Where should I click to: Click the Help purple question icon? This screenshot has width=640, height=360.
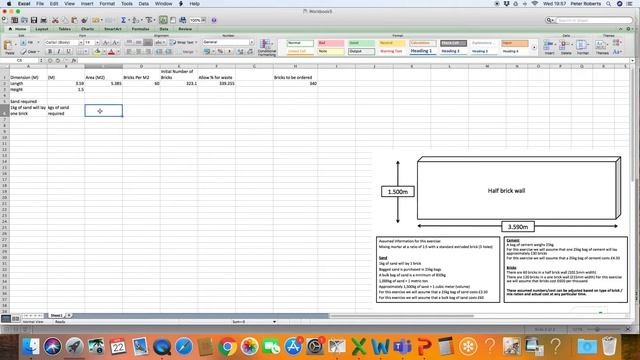(x=213, y=20)
